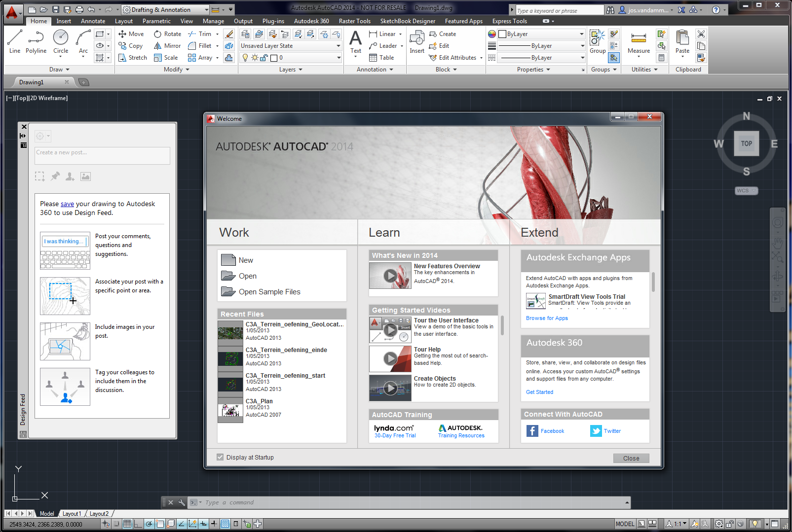The image size is (792, 532).
Task: Click the Cut icon in Clipboard panel
Action: click(701, 34)
